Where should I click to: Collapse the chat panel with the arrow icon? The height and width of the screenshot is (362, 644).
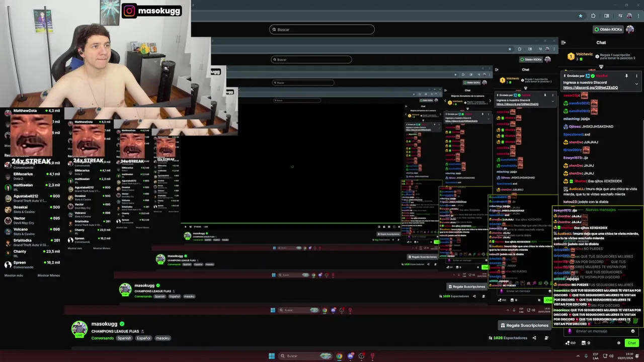[x=563, y=43]
